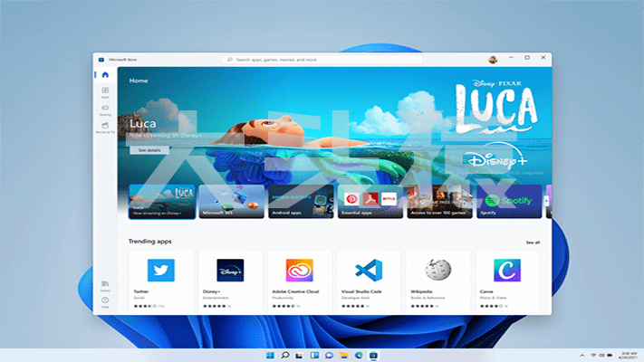Image resolution: width=644 pixels, height=362 pixels.
Task: Click the Wi-Fi network tray icon
Action: point(593,355)
